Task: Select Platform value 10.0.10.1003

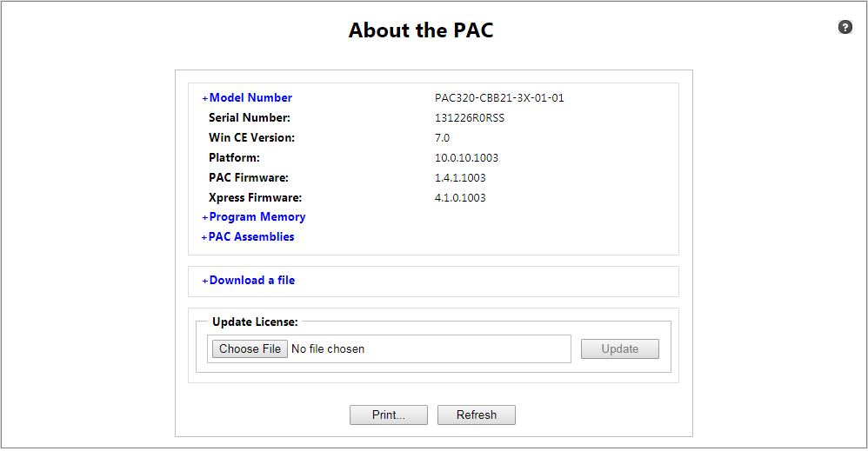Action: [466, 157]
